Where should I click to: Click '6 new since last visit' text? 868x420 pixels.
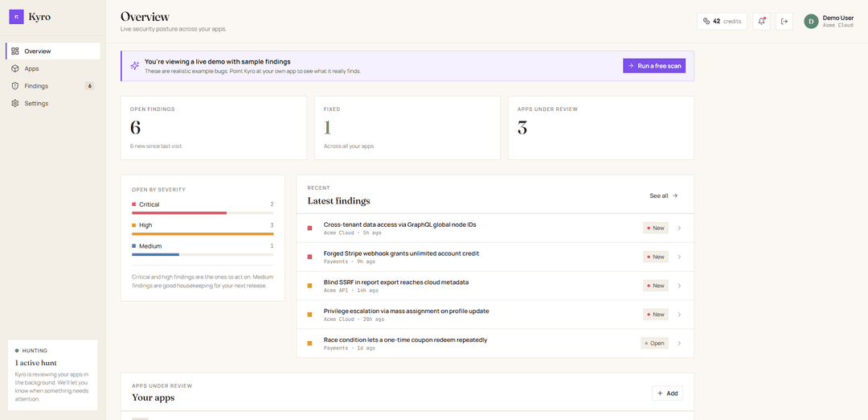pyautogui.click(x=156, y=146)
